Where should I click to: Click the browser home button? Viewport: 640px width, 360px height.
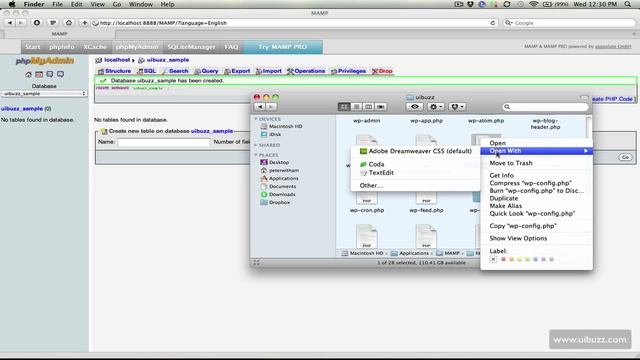[x=69, y=23]
